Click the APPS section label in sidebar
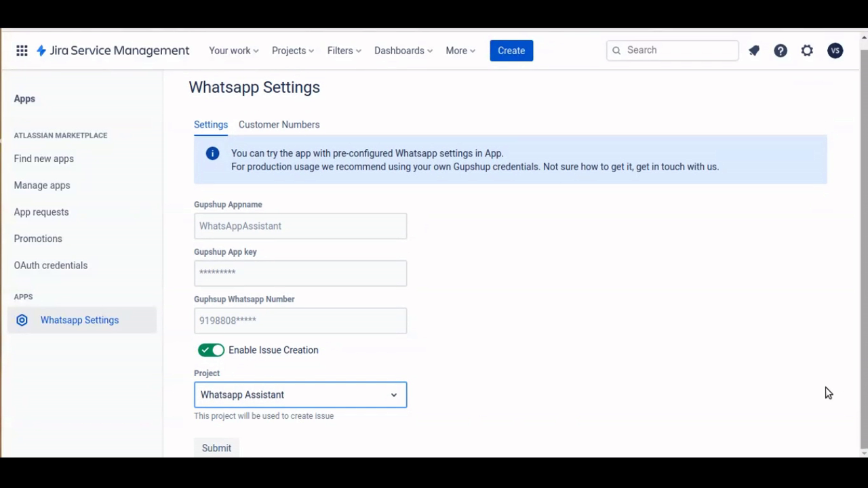The width and height of the screenshot is (868, 488). 23,297
